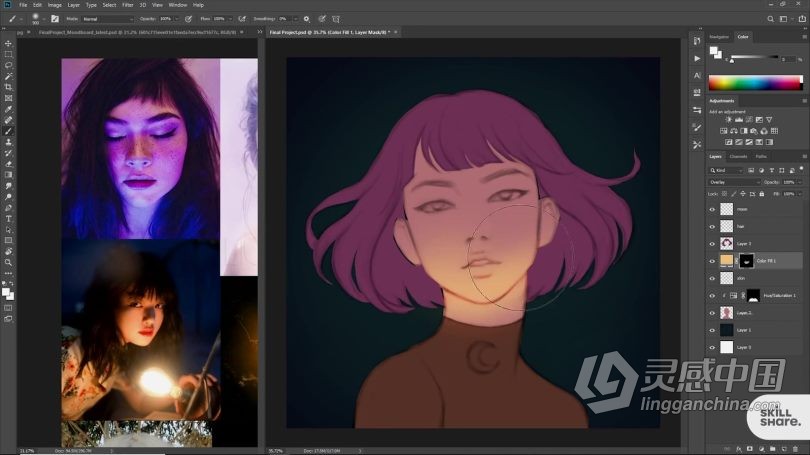
Task: Select the Magic Wand tool
Action: (x=8, y=76)
